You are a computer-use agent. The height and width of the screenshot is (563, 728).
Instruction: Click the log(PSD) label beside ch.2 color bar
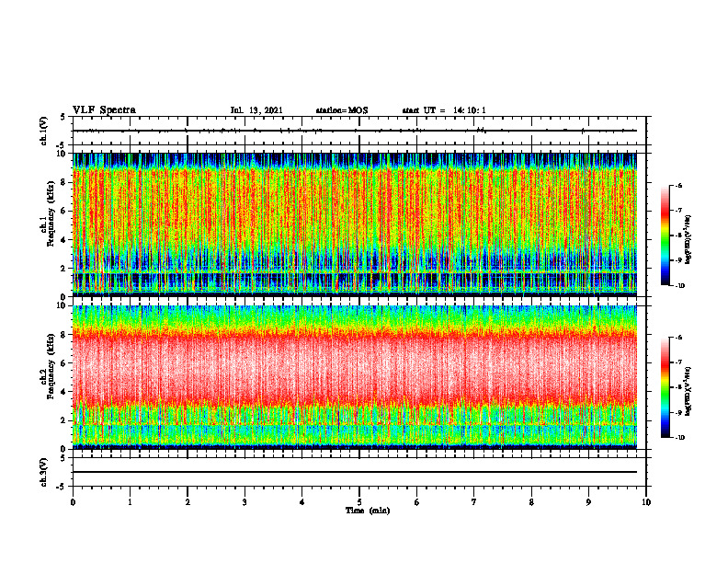point(688,391)
